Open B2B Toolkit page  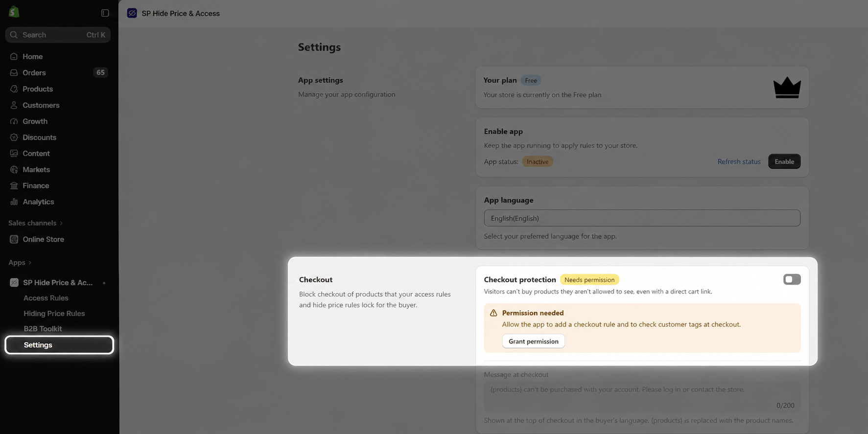[x=43, y=329]
